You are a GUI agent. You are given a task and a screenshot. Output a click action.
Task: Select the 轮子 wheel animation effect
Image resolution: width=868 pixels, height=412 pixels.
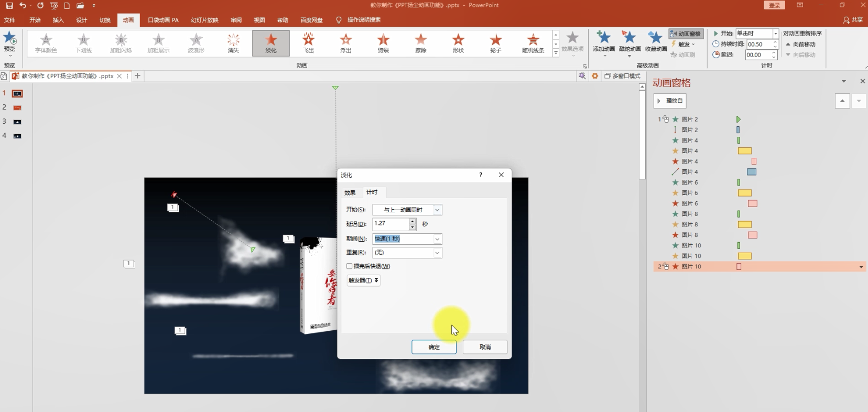click(x=496, y=43)
